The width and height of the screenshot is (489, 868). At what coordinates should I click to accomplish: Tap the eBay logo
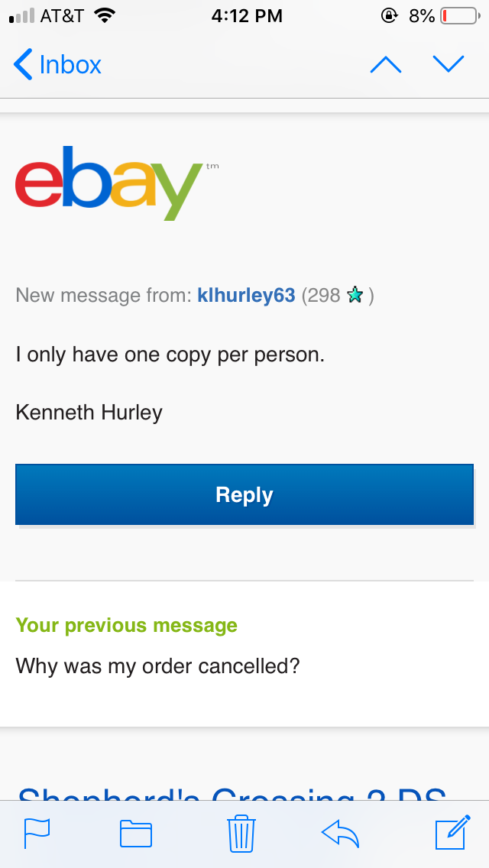[x=116, y=183]
